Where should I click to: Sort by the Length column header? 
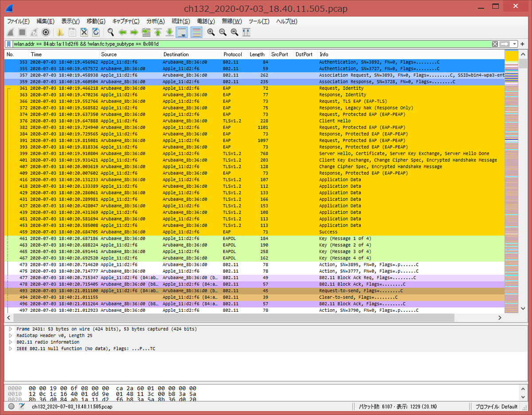258,54
